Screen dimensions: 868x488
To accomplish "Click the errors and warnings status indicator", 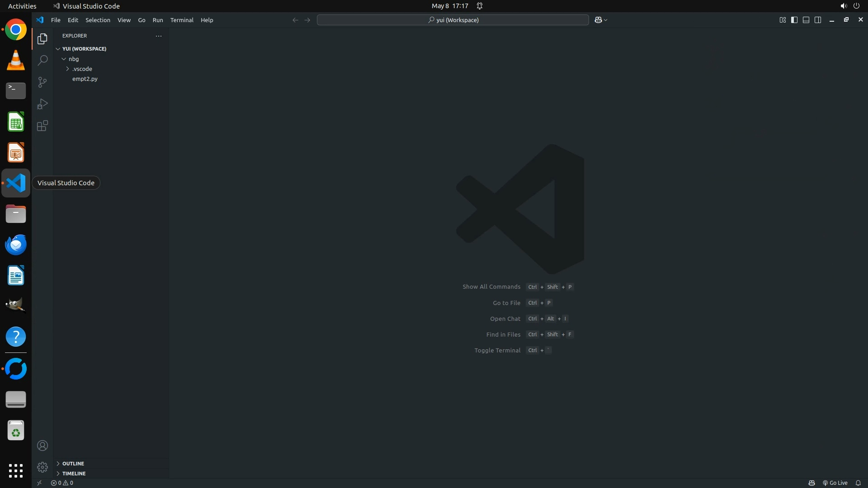I will click(x=62, y=483).
